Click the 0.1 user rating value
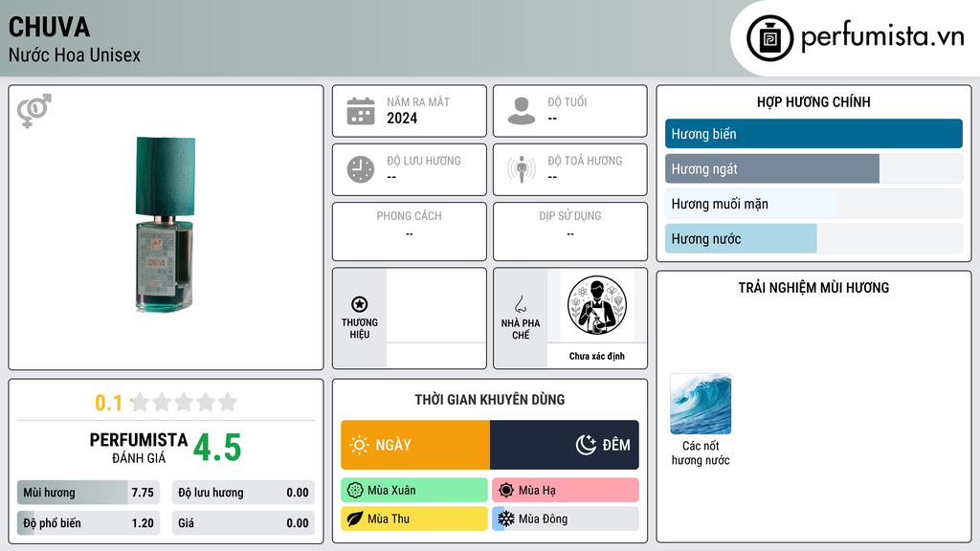This screenshot has width=980, height=551. (108, 403)
